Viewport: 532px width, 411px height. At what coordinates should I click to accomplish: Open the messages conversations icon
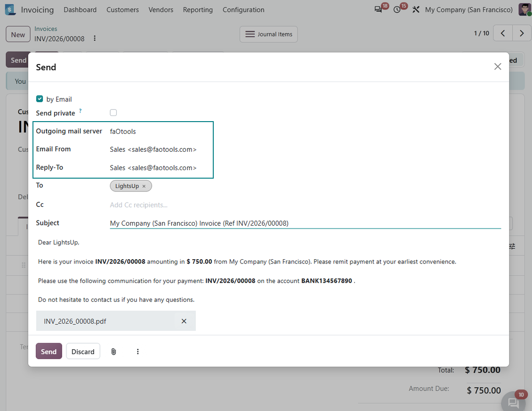378,9
